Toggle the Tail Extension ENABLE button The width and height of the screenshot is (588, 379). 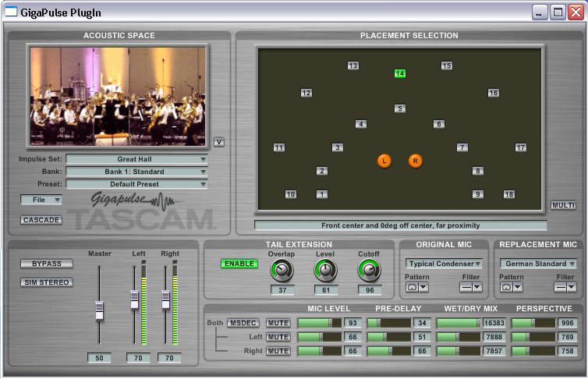coord(239,264)
